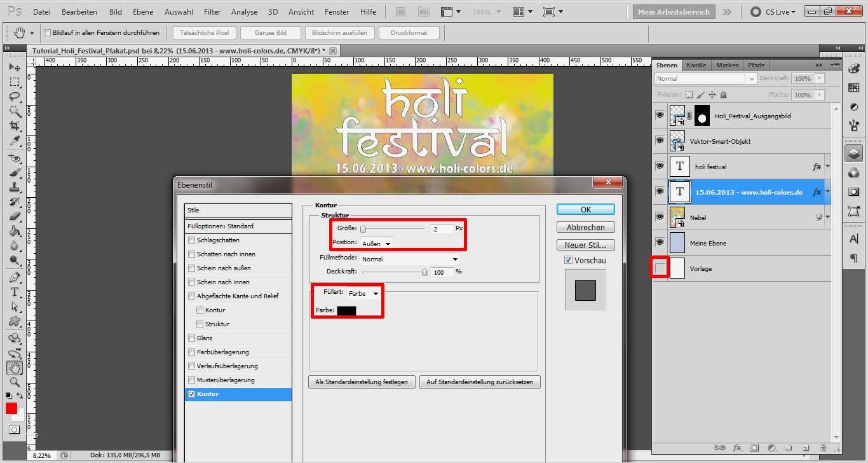This screenshot has width=868, height=463.
Task: Toggle the Vorschau checkbox
Action: [x=569, y=260]
